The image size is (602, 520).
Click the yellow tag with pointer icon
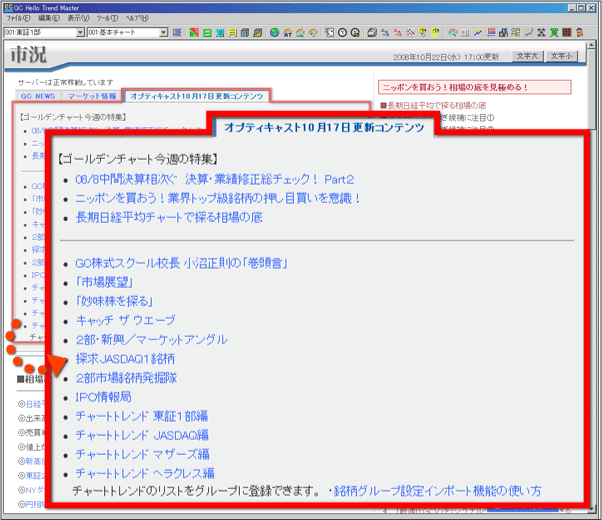point(423,33)
